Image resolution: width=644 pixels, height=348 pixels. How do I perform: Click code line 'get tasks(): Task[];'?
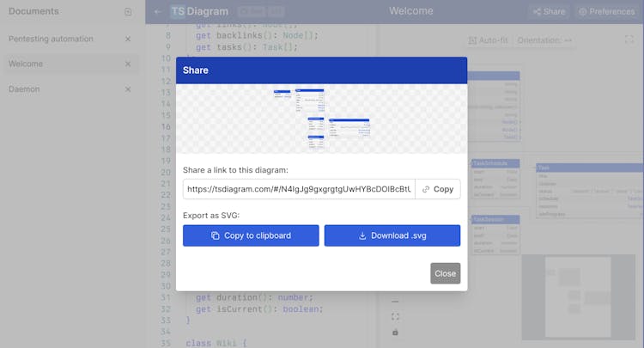246,47
